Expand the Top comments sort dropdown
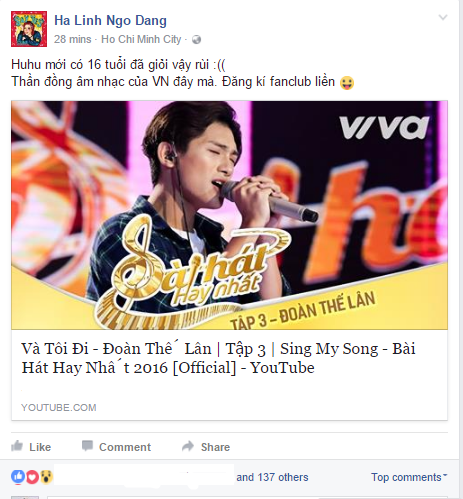The image size is (463, 499). (409, 477)
